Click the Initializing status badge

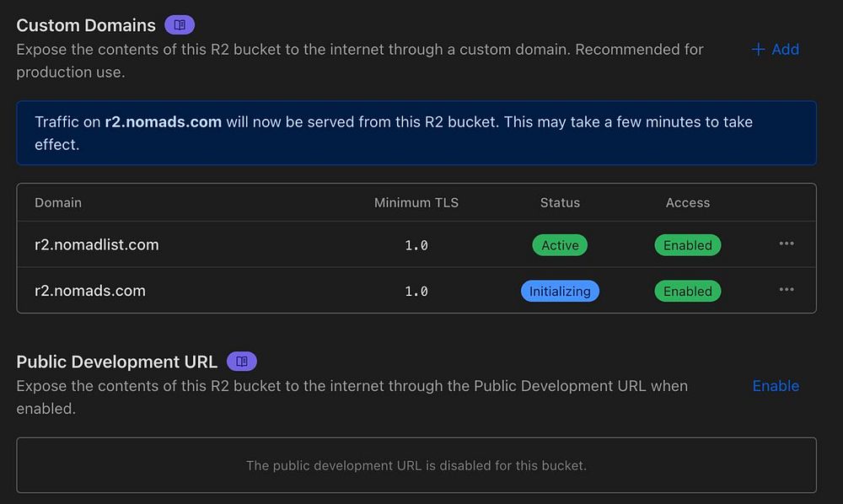(560, 292)
